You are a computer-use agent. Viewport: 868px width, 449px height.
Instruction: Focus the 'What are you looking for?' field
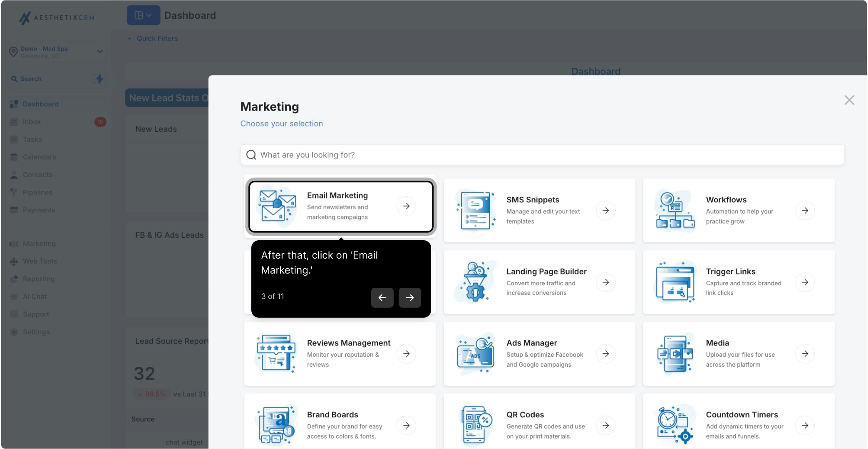pos(542,155)
